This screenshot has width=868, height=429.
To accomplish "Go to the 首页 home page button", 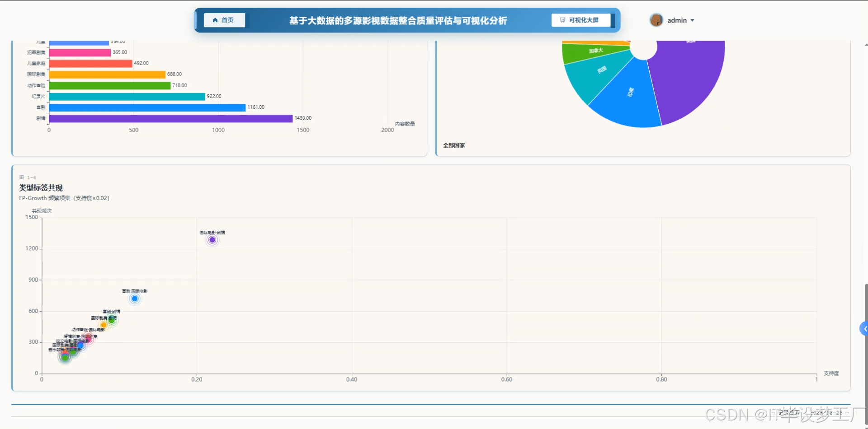I will [x=224, y=20].
